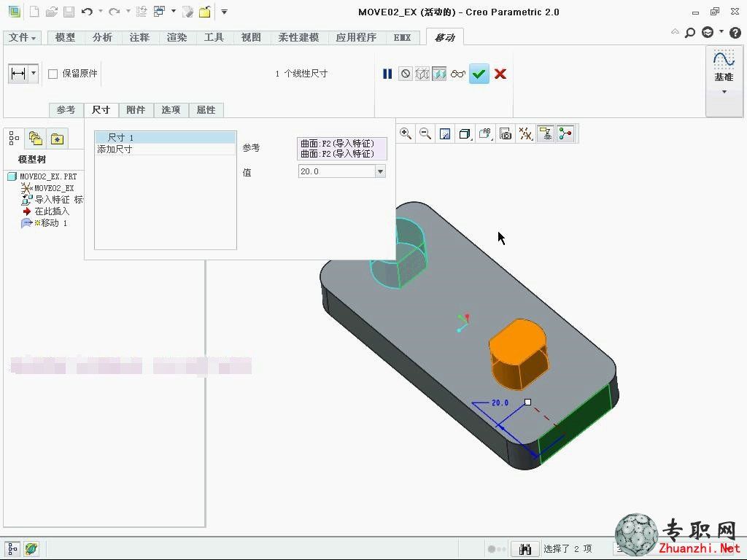This screenshot has height=560, width=747.
Task: Click 添加尺寸 to add a dimension
Action: click(x=166, y=149)
